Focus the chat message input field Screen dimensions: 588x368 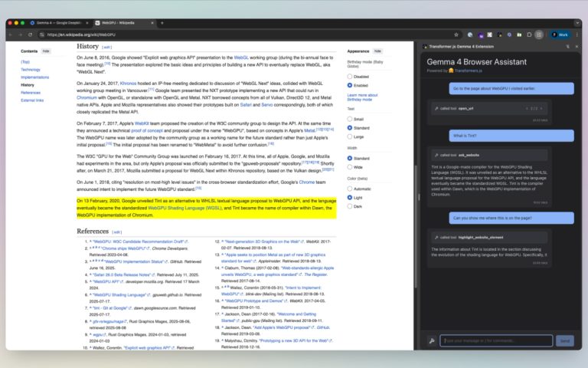coord(496,340)
